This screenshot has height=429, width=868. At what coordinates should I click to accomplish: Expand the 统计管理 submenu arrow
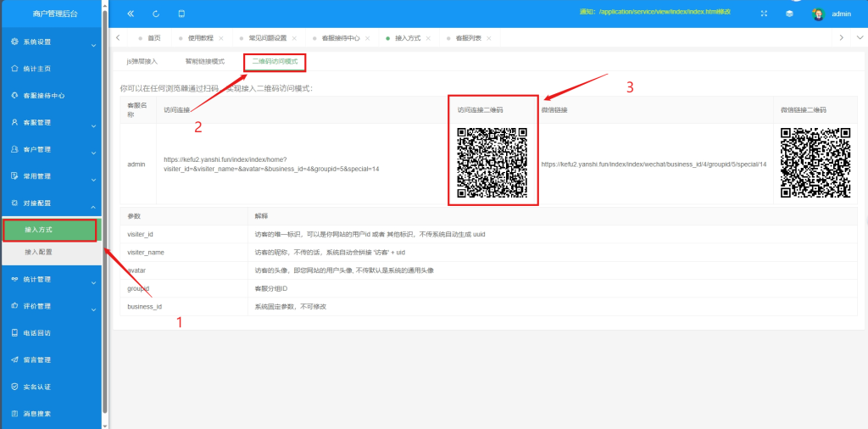point(93,283)
